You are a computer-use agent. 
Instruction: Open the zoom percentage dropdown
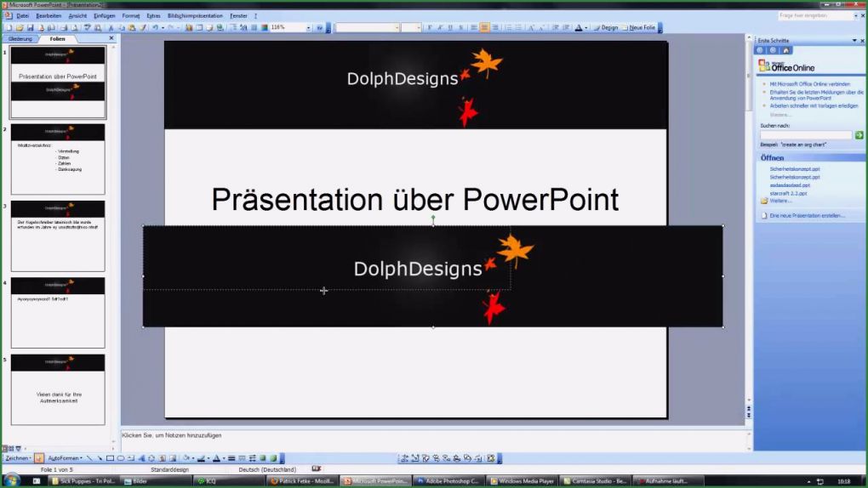click(x=308, y=28)
